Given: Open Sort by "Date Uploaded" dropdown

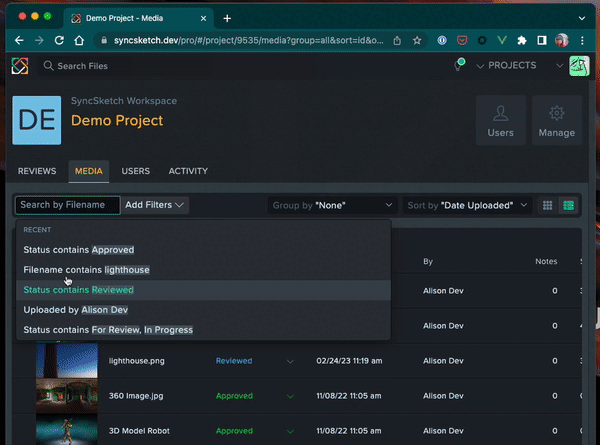Looking at the screenshot, I should [x=467, y=205].
